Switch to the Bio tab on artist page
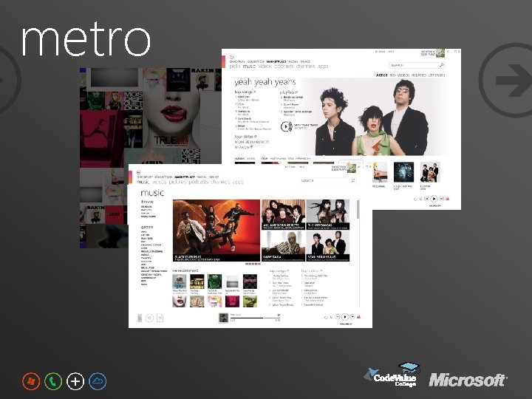This screenshot has width=532, height=399. [x=392, y=75]
